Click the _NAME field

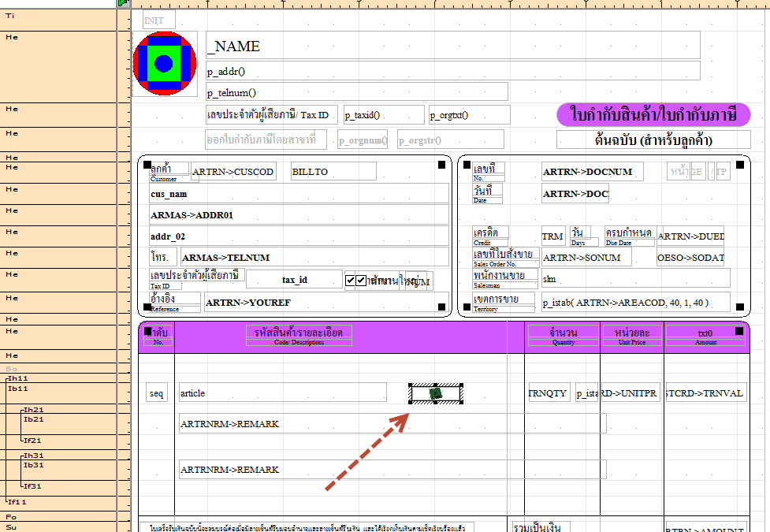(452, 46)
